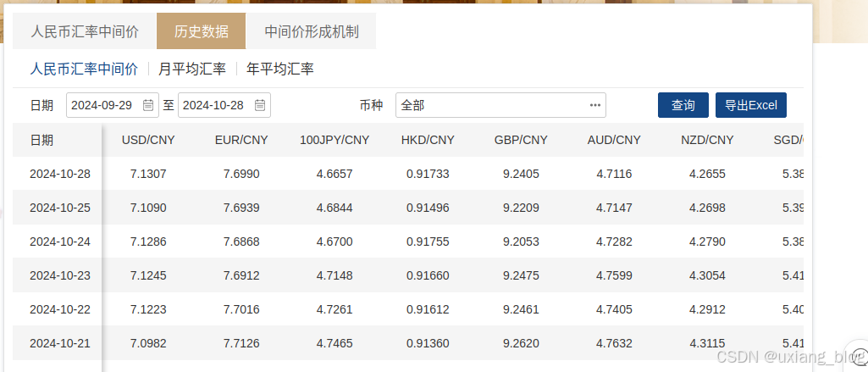Click 100JPY/CNY value 4.7465
The width and height of the screenshot is (868, 372).
point(334,343)
